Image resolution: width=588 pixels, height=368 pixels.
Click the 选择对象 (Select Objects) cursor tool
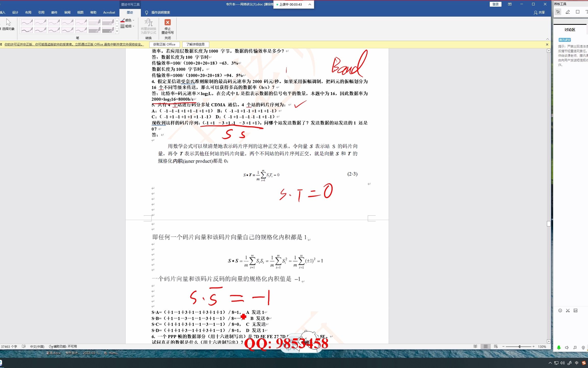click(x=8, y=25)
